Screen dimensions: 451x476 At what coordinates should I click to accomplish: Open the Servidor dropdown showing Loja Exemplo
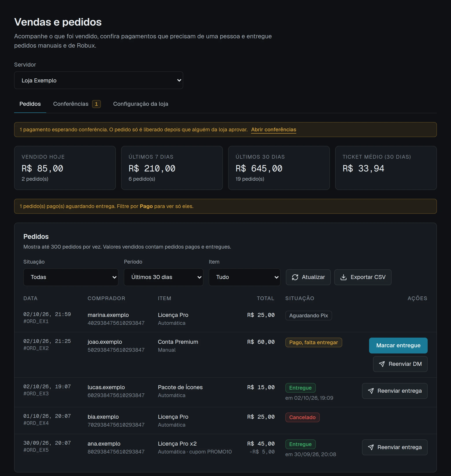pyautogui.click(x=99, y=80)
